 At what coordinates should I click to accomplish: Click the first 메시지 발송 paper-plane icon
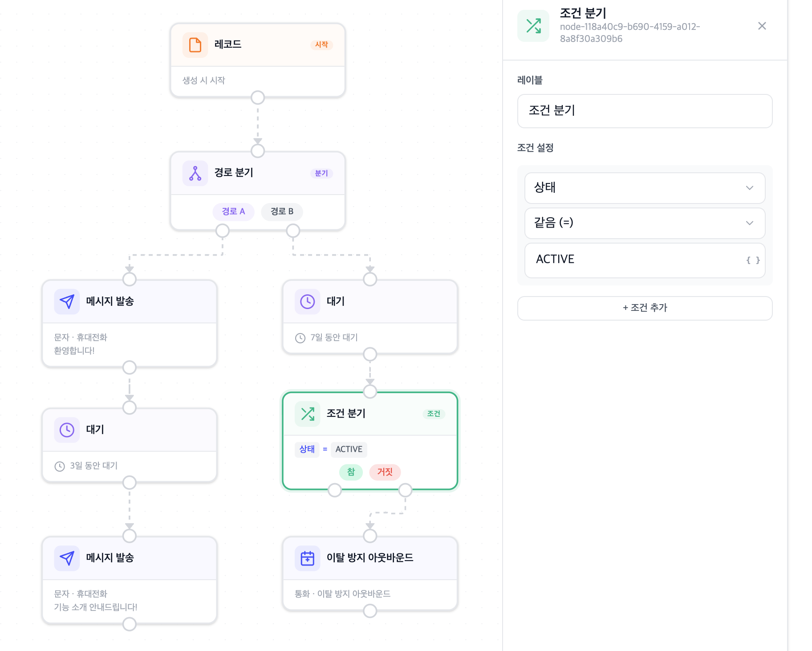pos(67,301)
